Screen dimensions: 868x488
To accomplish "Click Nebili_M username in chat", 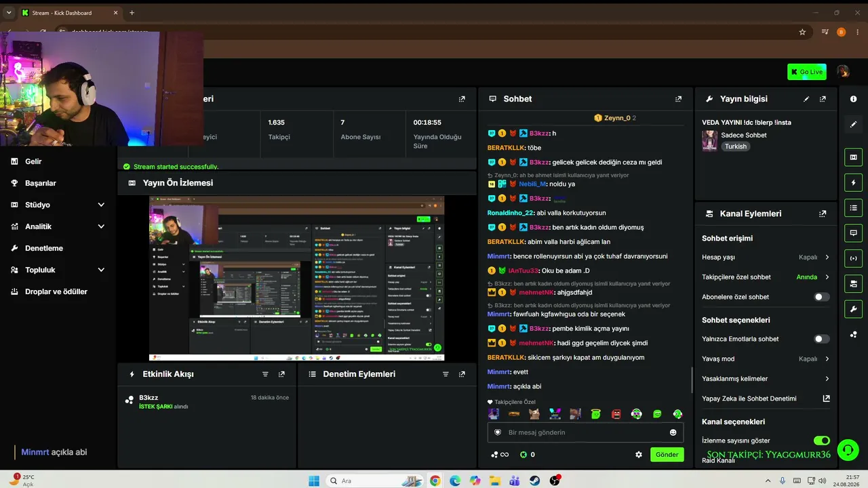I will click(x=532, y=184).
